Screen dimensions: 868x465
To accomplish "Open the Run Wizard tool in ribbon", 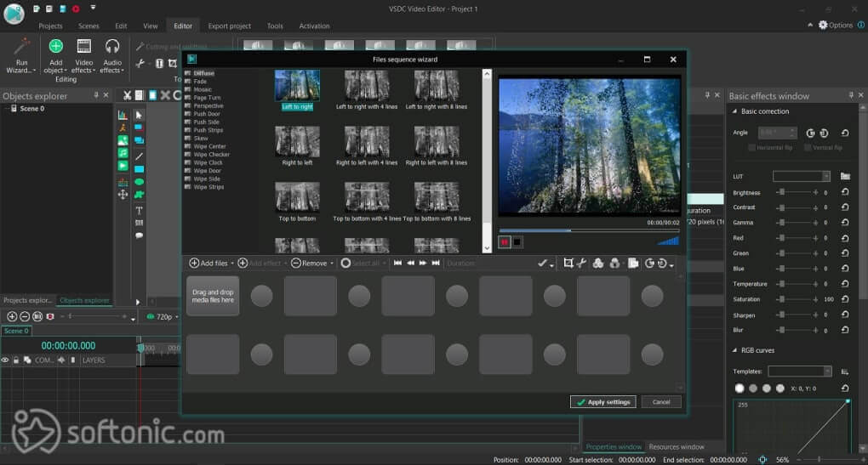I will coord(21,55).
